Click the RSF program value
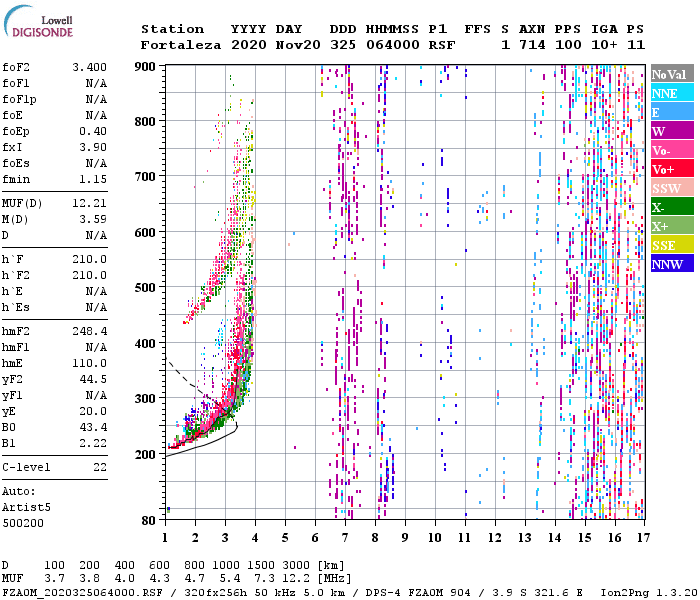This screenshot has height=600, width=700. (442, 45)
